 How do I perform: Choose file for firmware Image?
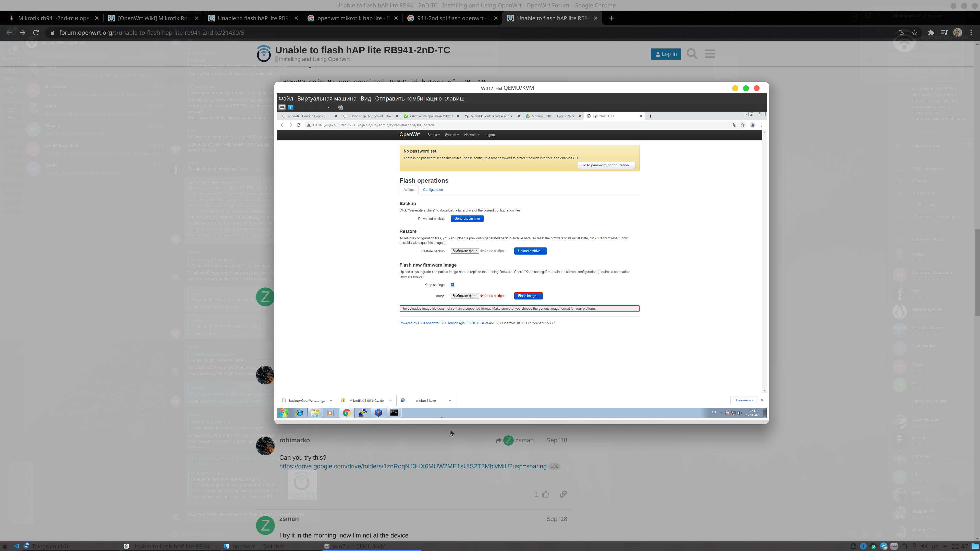click(x=464, y=295)
